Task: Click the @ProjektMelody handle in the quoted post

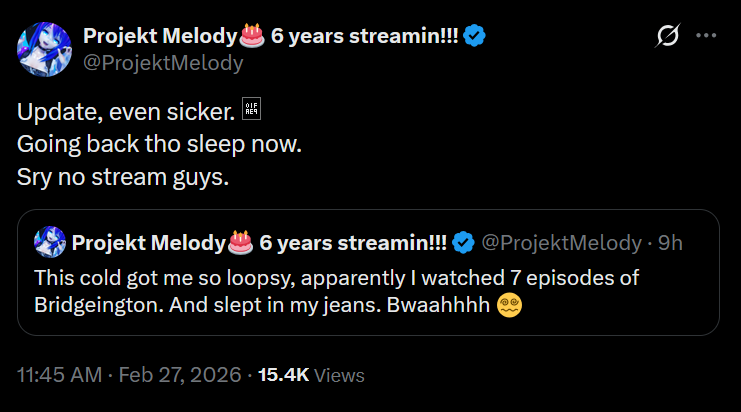Action: click(x=561, y=242)
